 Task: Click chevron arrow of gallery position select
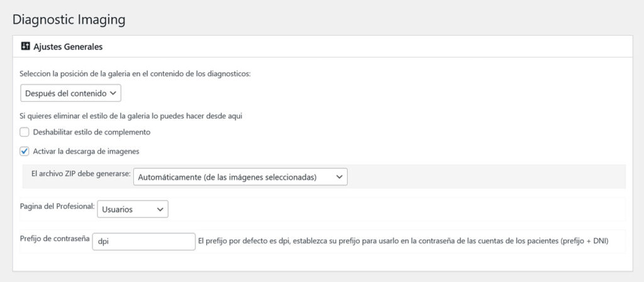pos(113,93)
